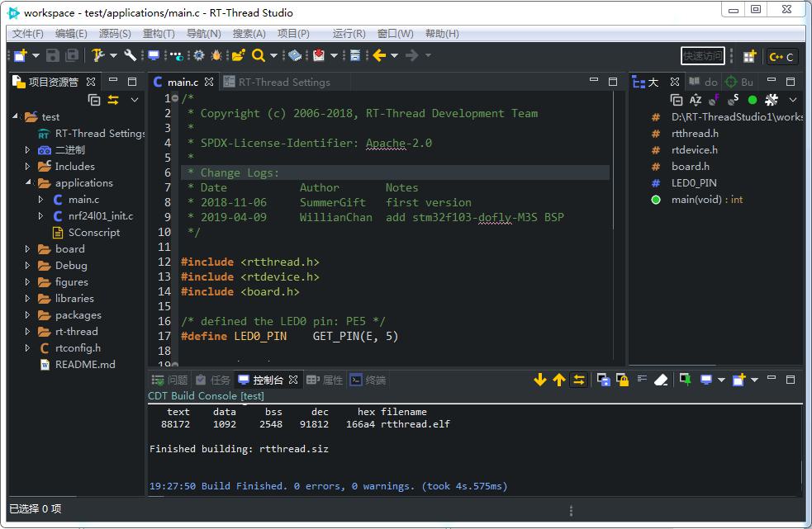Viewport: 812px width, 529px height.
Task: Collapse all items in the outline panel
Action: pos(677,99)
